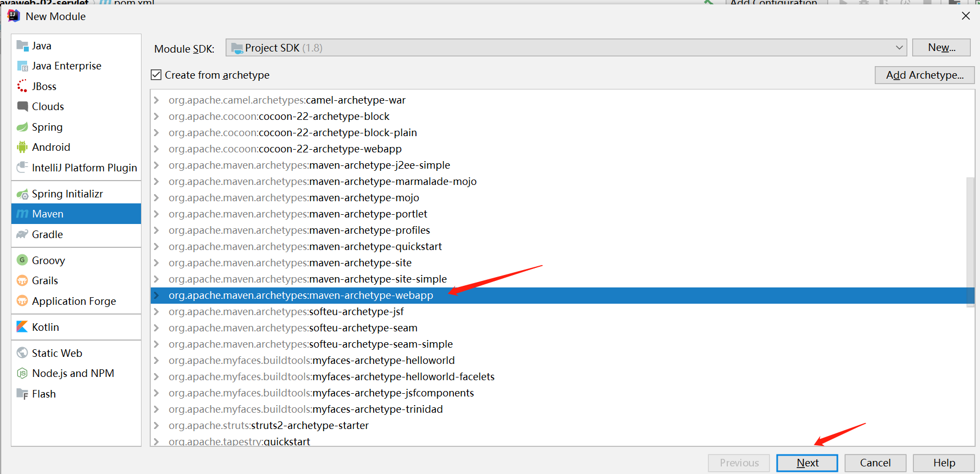Select Android module type
The height and width of the screenshot is (474, 980).
[x=76, y=147]
